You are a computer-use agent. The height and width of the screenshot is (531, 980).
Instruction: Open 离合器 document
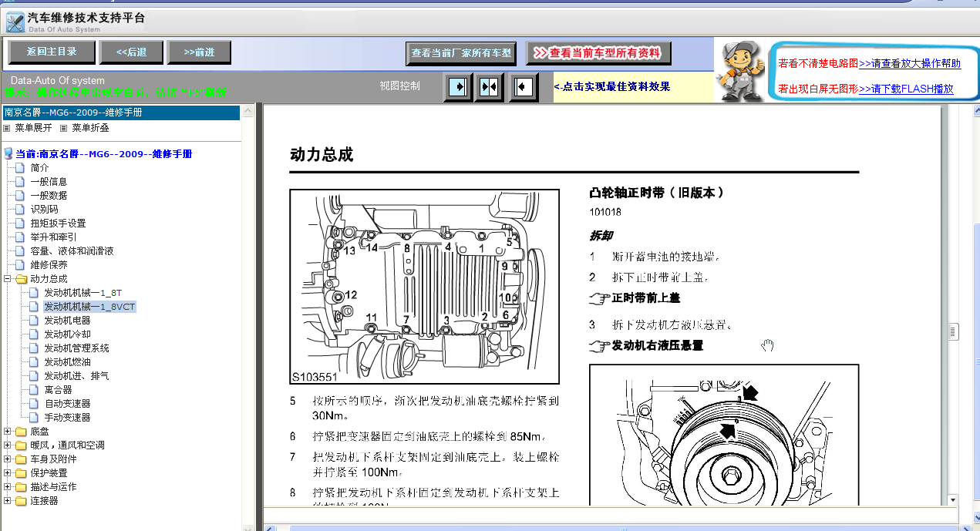click(x=58, y=390)
